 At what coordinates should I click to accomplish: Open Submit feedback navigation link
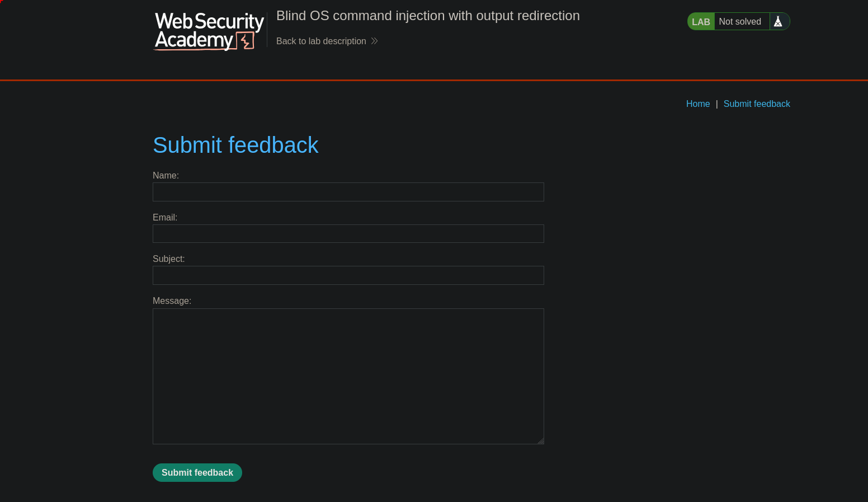click(x=757, y=104)
